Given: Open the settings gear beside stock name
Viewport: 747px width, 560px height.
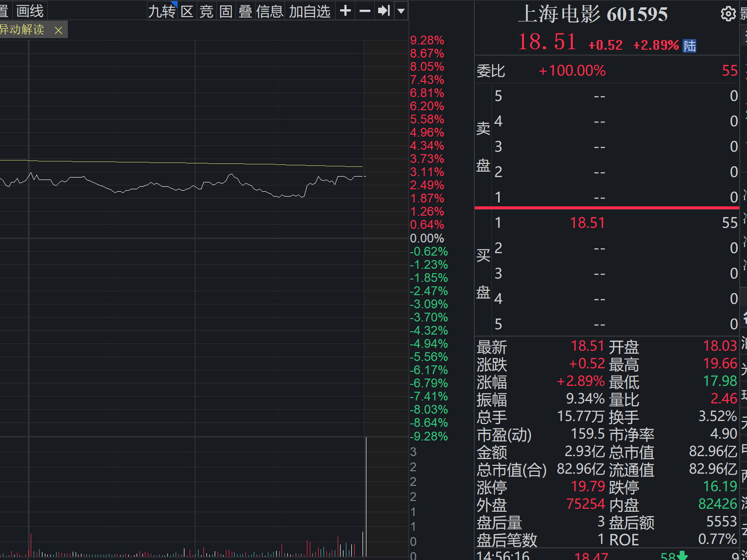Looking at the screenshot, I should [728, 14].
